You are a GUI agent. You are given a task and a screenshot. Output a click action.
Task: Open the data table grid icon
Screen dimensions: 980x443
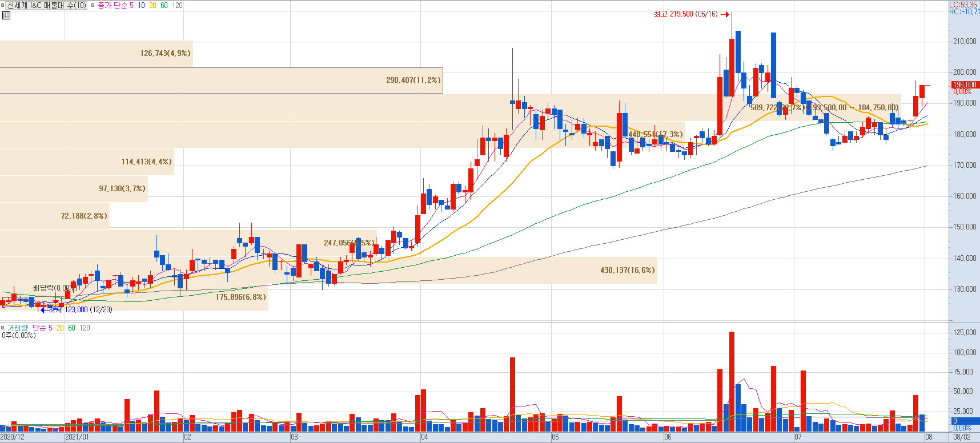coord(6,15)
